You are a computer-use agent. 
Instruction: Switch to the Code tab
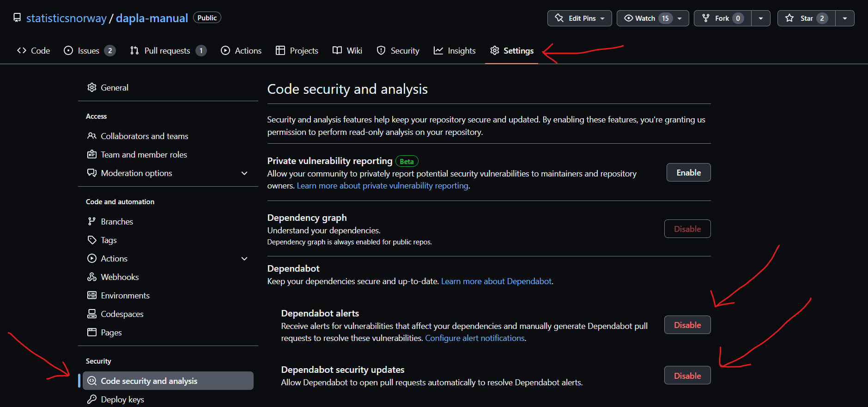pos(33,50)
